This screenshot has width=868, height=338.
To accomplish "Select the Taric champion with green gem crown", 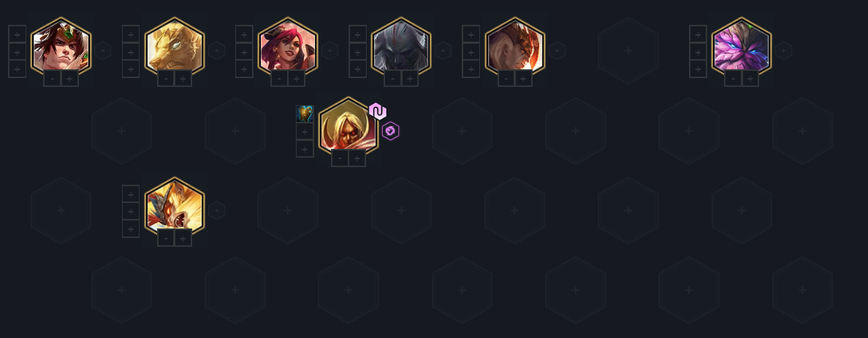I will pyautogui.click(x=61, y=47).
